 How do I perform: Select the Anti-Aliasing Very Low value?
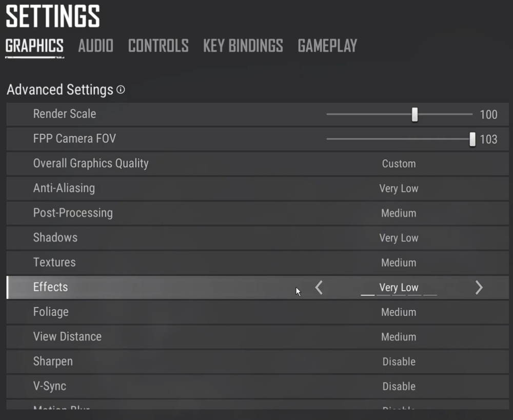point(399,189)
